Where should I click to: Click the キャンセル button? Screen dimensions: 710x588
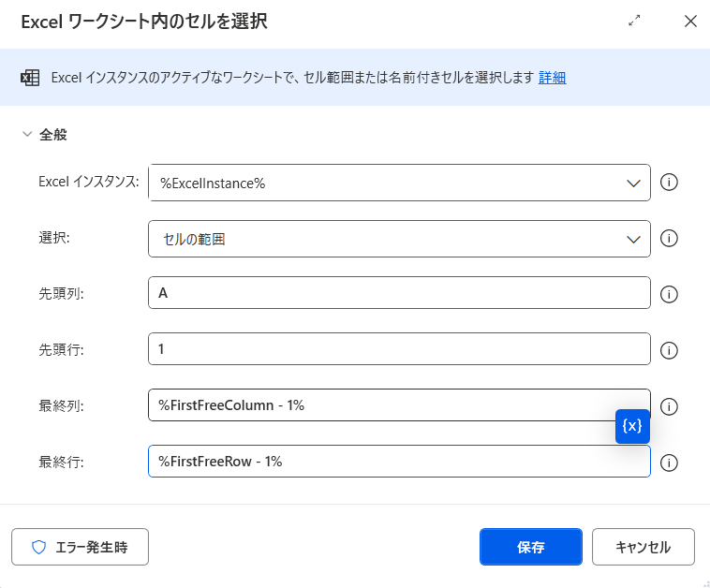643,547
